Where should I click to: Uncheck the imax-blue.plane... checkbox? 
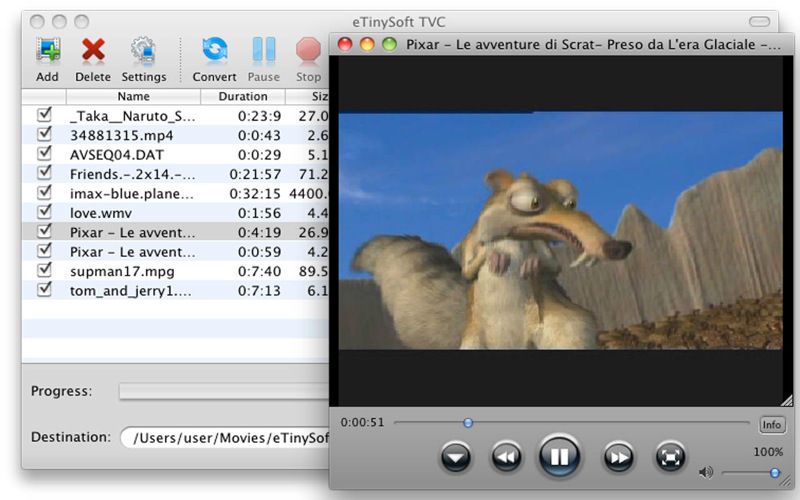44,191
